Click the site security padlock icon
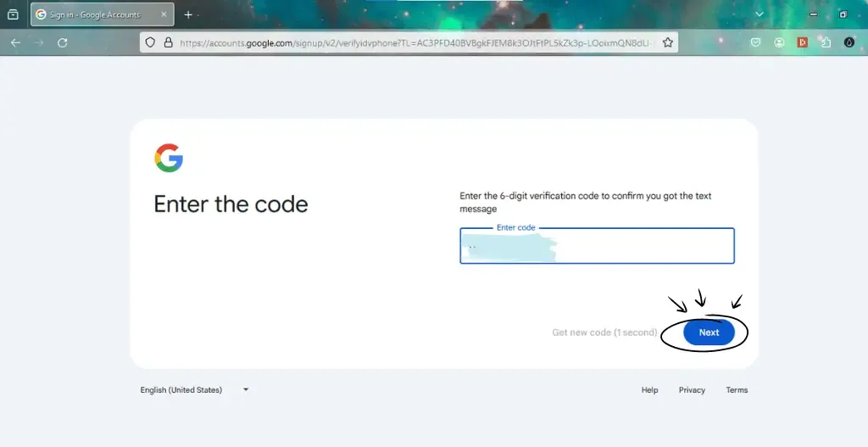 (x=167, y=42)
